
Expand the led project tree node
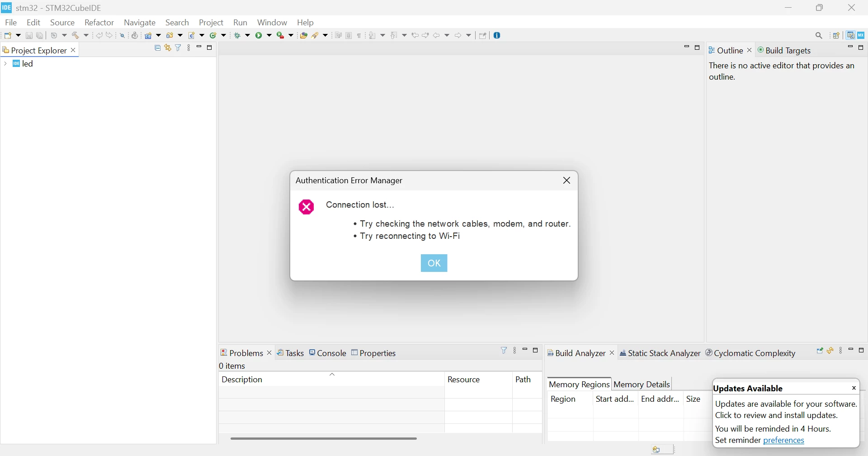pos(5,64)
